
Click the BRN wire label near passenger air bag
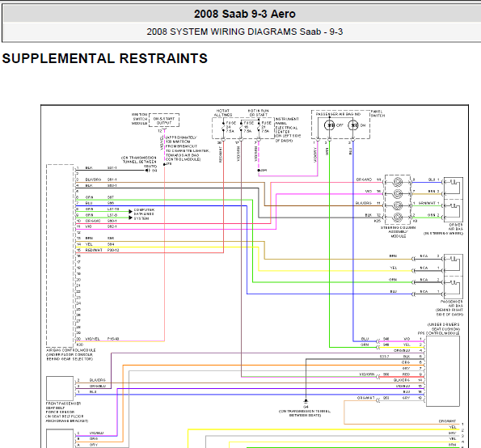tap(393, 256)
